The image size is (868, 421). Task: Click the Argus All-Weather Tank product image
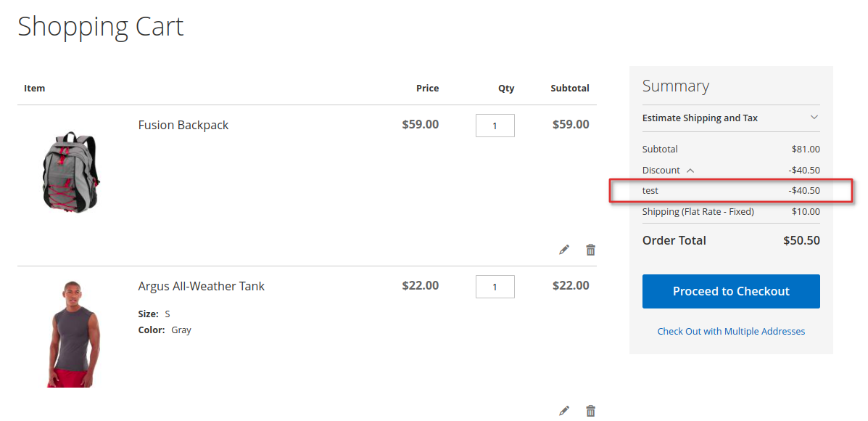75,333
